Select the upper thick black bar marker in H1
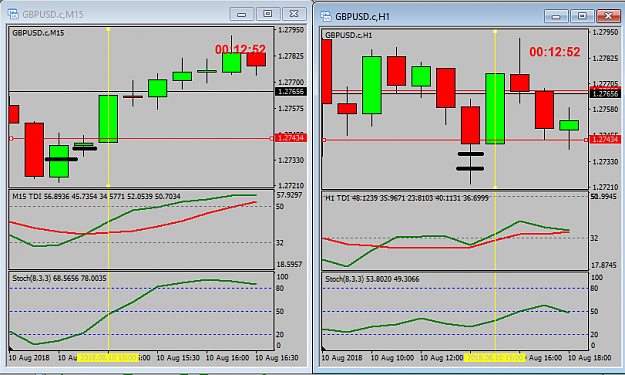Image resolution: width=625 pixels, height=375 pixels. click(x=471, y=154)
